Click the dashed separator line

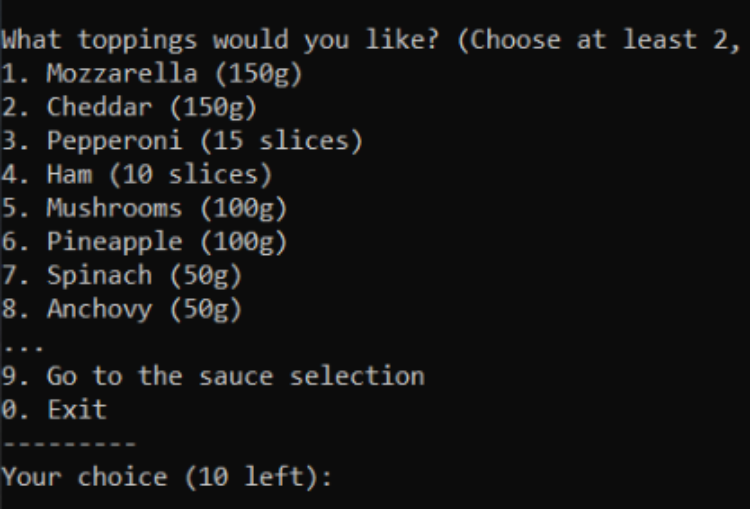[x=69, y=444]
